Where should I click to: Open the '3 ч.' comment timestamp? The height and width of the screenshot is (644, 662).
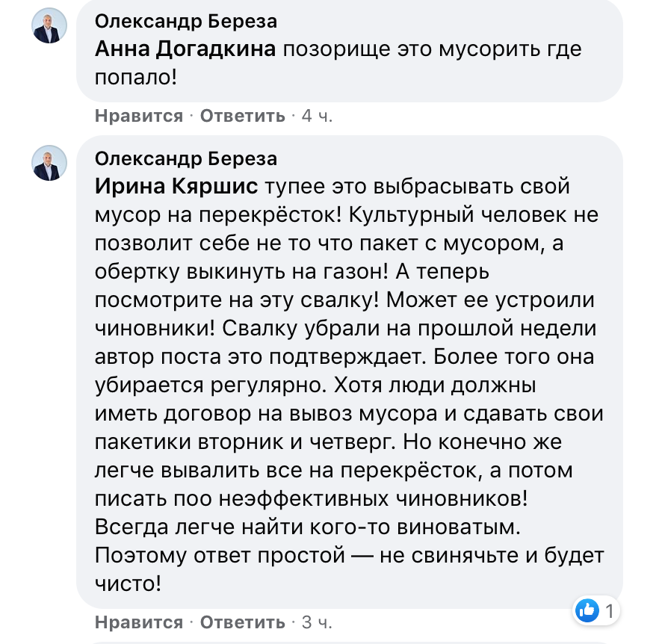[317, 622]
